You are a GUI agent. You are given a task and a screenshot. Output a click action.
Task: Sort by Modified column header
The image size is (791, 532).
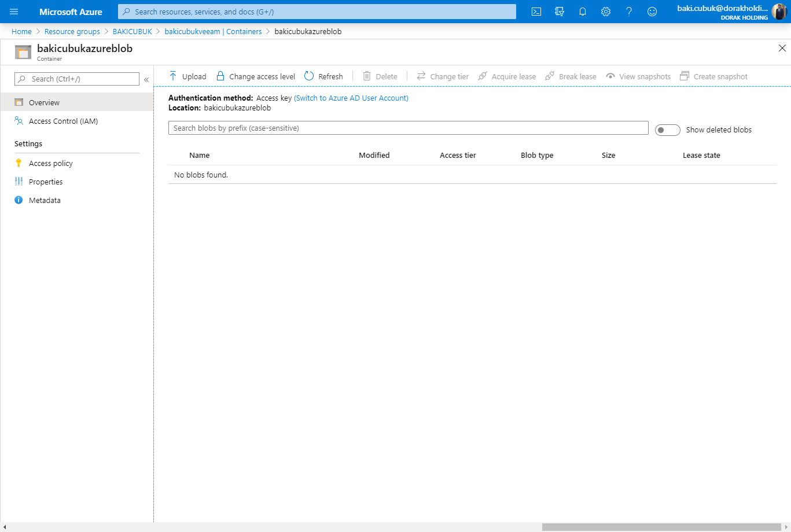(x=374, y=155)
